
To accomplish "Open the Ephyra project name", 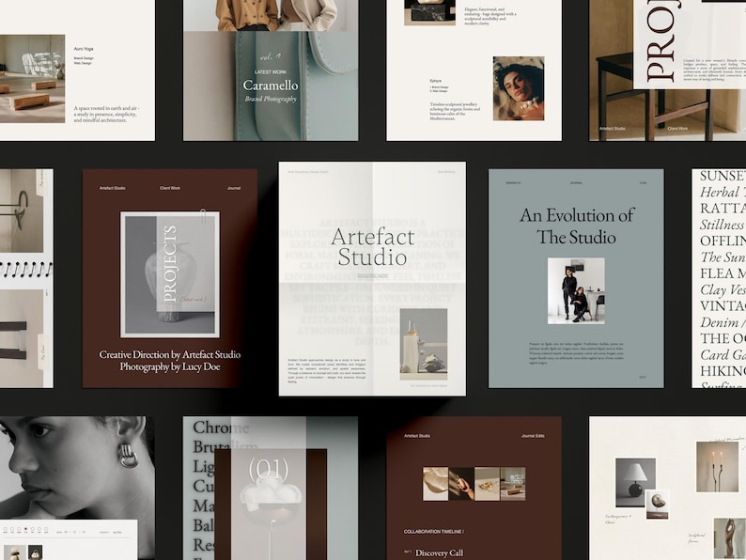I will tap(435, 81).
